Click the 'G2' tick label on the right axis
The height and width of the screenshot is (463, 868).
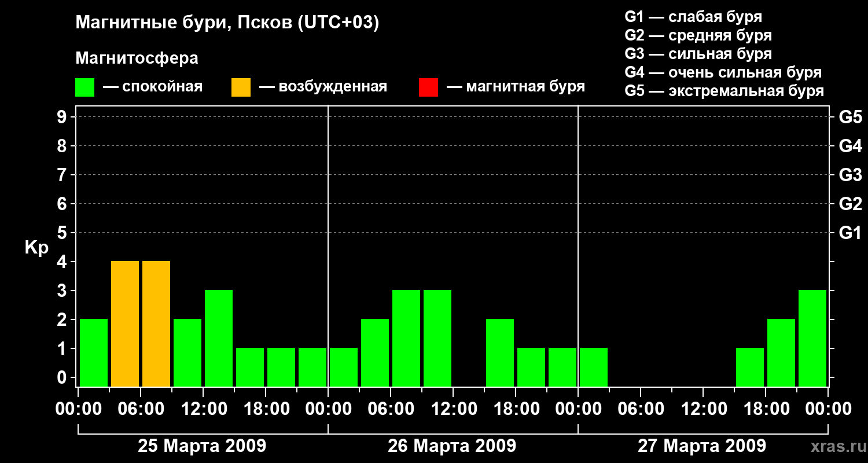coord(851,204)
